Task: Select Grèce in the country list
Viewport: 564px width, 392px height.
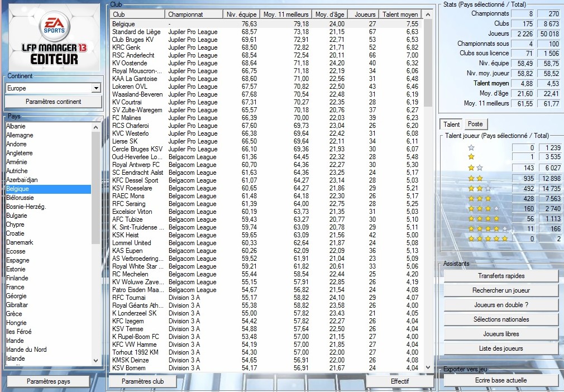Action: pyautogui.click(x=48, y=314)
